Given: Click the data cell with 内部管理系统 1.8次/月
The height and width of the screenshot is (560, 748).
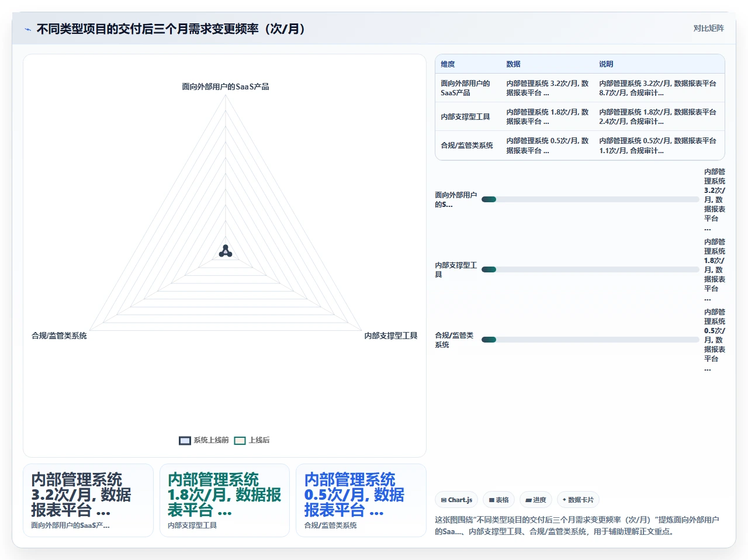Looking at the screenshot, I should click(548, 117).
